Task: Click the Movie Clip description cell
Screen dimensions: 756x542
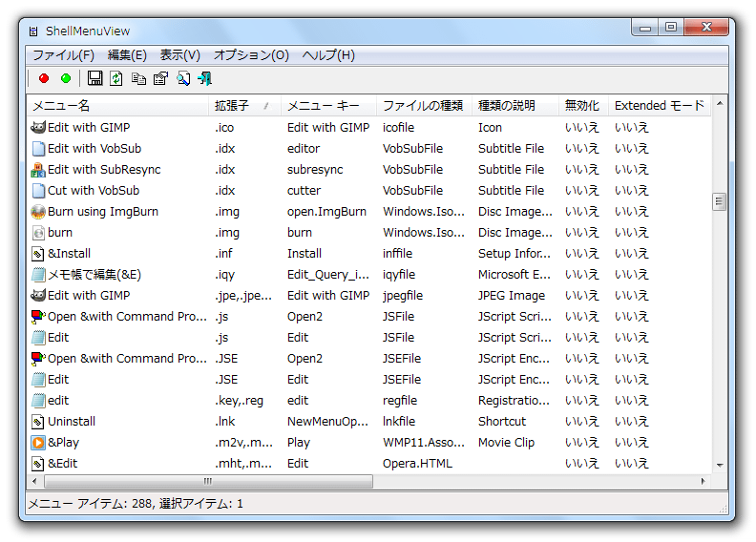Action: tap(506, 442)
